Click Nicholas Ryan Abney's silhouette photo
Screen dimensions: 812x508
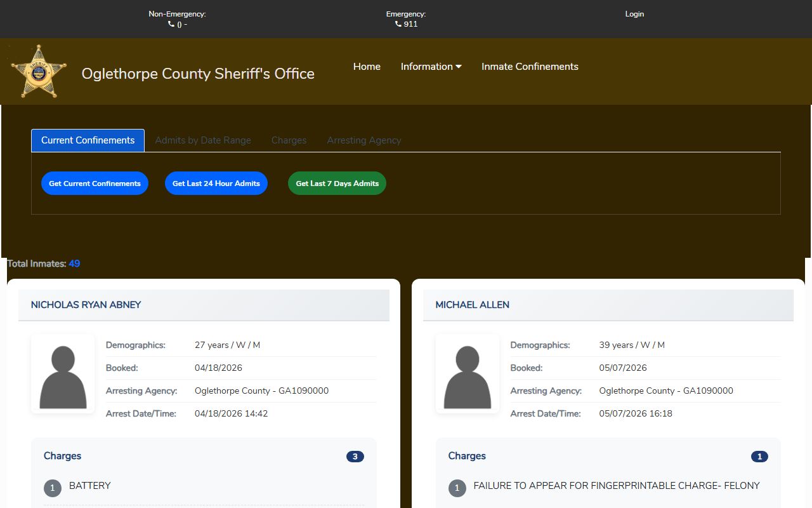coord(63,373)
